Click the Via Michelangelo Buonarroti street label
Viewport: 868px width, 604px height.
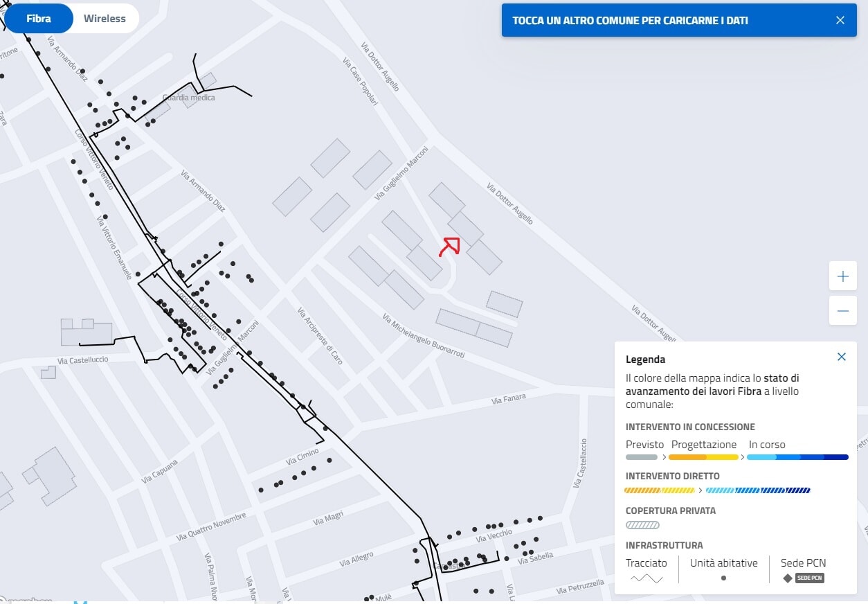tap(423, 336)
